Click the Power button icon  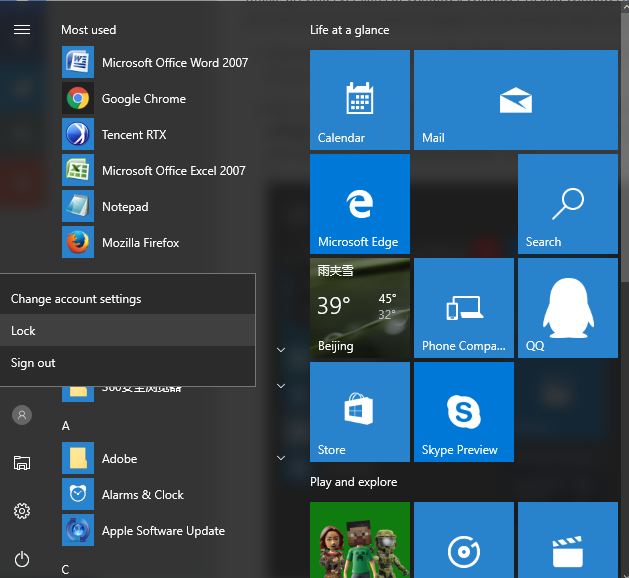pyautogui.click(x=22, y=559)
